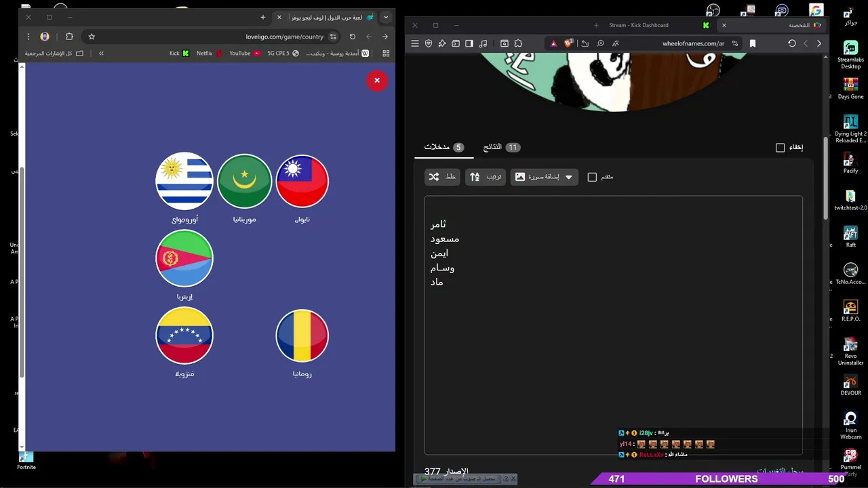Go forward in Chrome window
The height and width of the screenshot is (488, 868).
(385, 37)
